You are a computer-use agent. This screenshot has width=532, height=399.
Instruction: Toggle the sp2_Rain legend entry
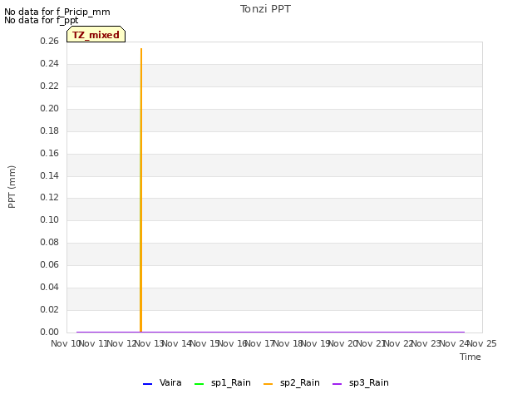tap(292, 382)
